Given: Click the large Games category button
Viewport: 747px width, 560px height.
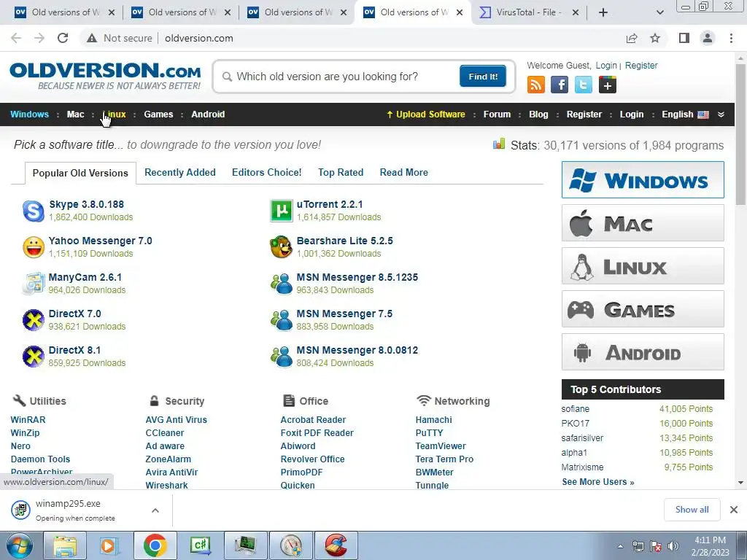Looking at the screenshot, I should [x=643, y=309].
